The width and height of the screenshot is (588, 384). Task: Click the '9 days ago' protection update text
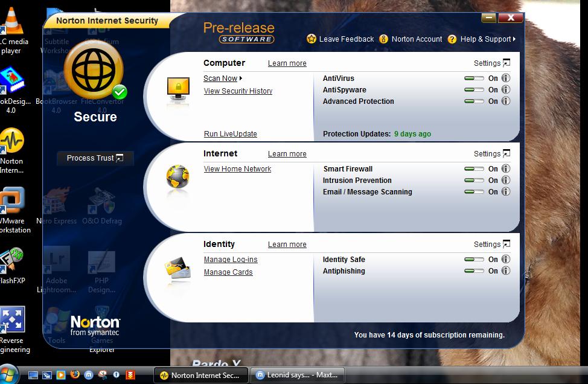412,134
